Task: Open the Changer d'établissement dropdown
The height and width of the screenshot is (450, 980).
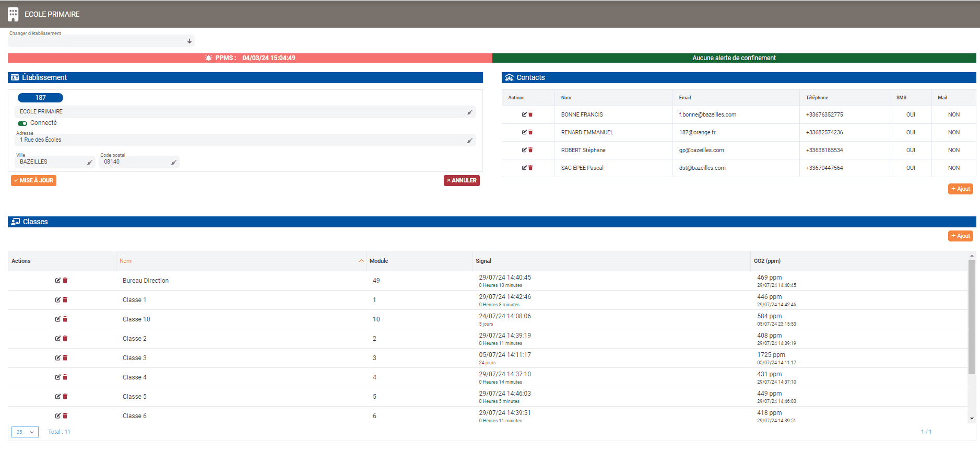Action: click(x=101, y=41)
